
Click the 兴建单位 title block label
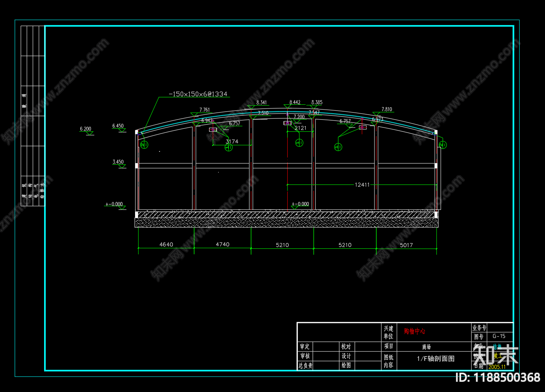tap(389, 332)
